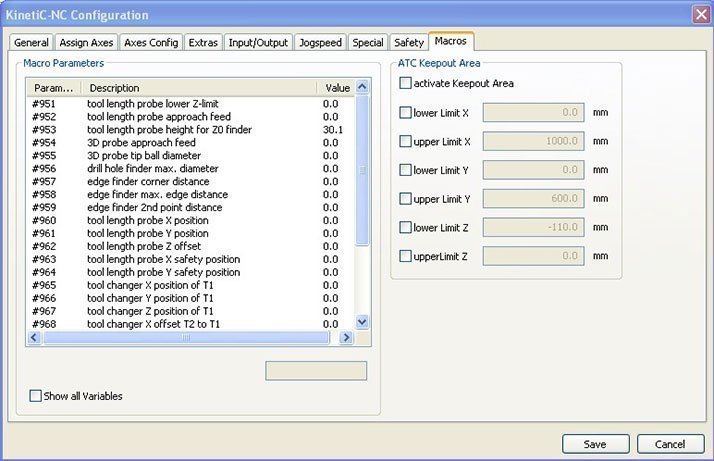Click the empty value edit box below the list
The height and width of the screenshot is (461, 714).
tap(316, 371)
